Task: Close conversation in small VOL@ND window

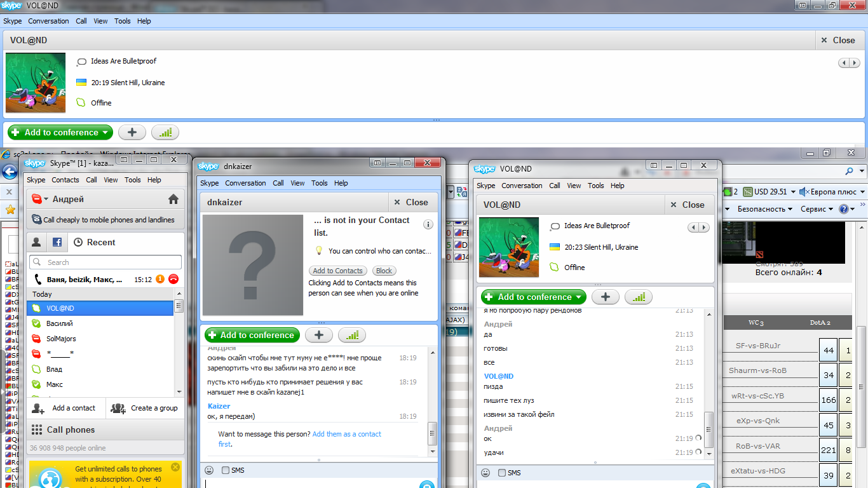Action: click(x=689, y=205)
